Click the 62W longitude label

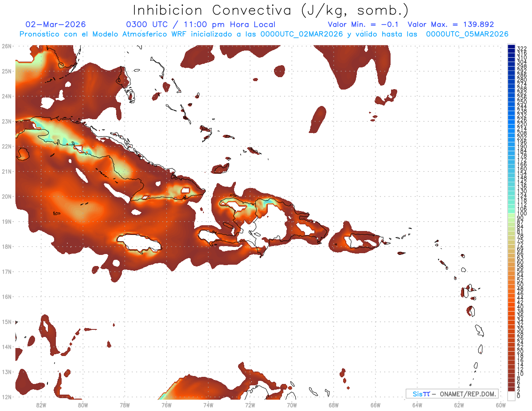459,405
